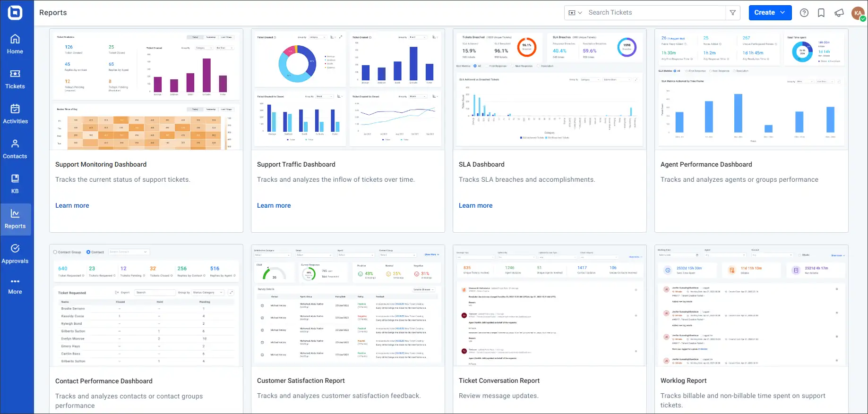Expand the search type dropdown
The height and width of the screenshot is (414, 868).
[x=575, y=13]
